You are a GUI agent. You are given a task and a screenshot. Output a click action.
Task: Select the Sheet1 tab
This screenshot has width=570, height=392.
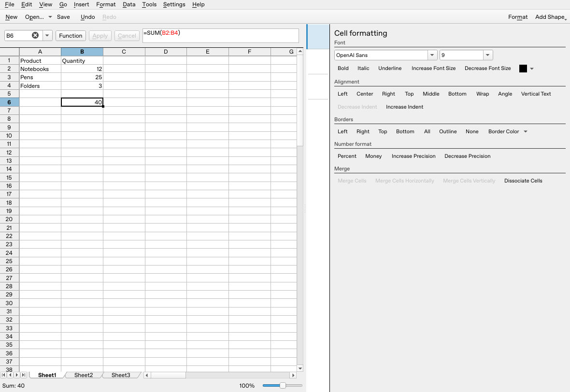(47, 375)
